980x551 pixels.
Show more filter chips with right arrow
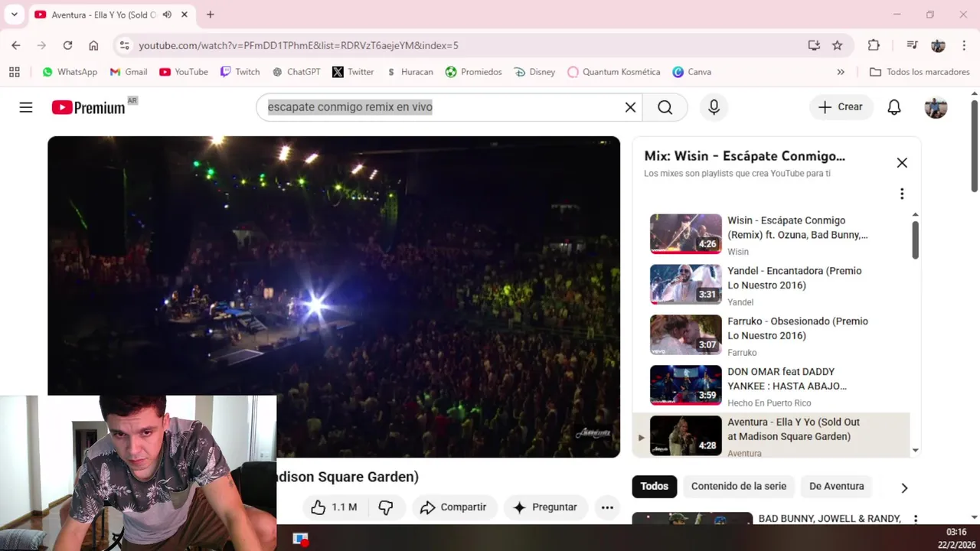(904, 487)
